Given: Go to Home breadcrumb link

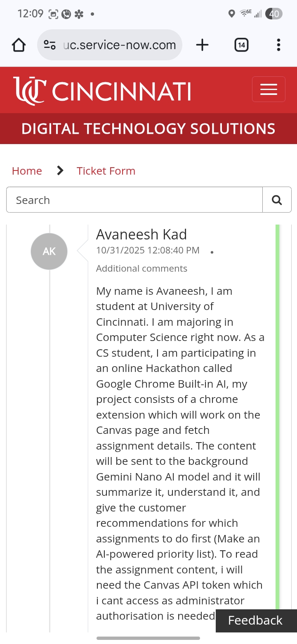Looking at the screenshot, I should (27, 171).
